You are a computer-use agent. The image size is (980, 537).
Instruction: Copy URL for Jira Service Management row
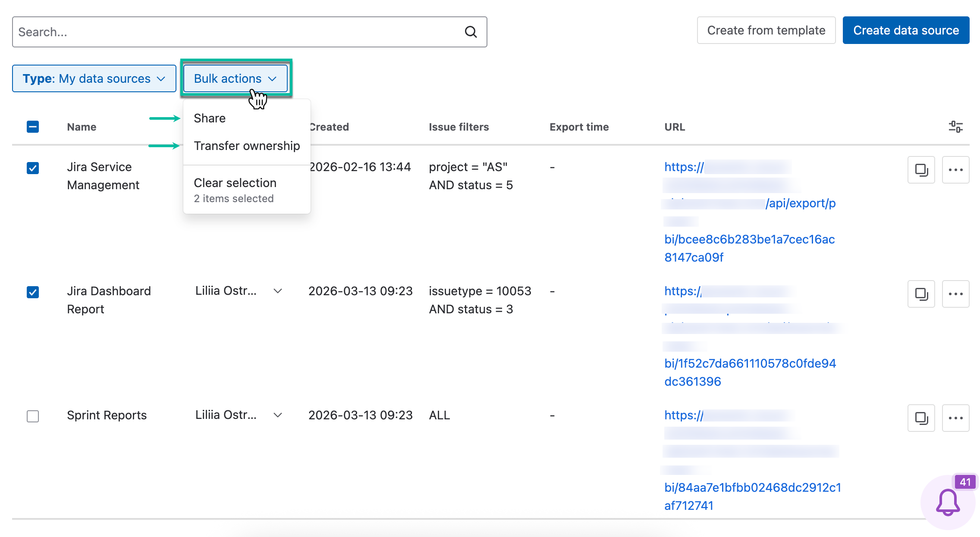[x=921, y=170]
